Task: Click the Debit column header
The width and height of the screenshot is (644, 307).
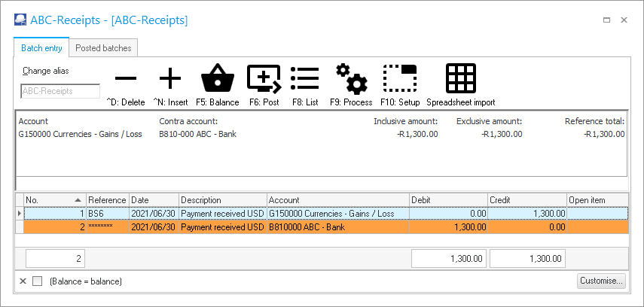Action: point(447,200)
